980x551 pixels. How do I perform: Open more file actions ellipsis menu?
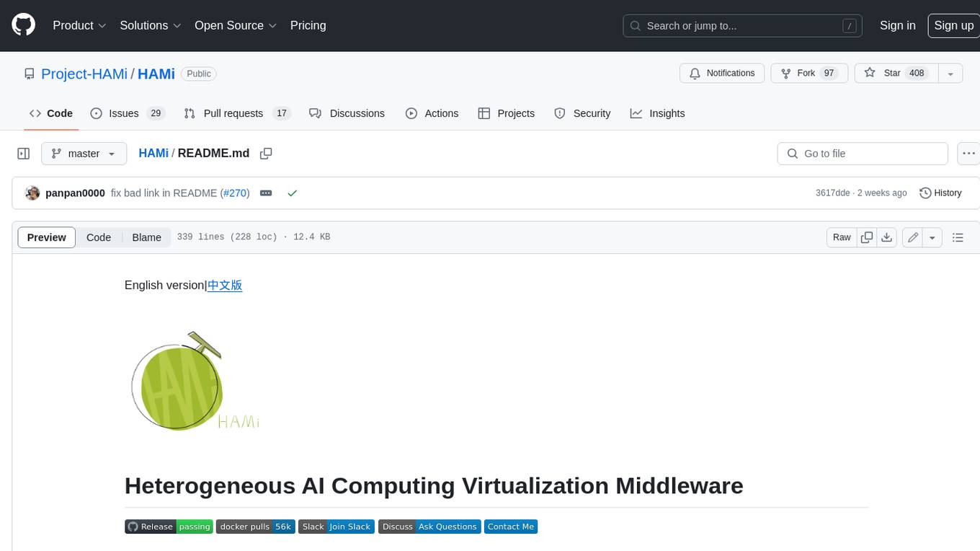[968, 154]
